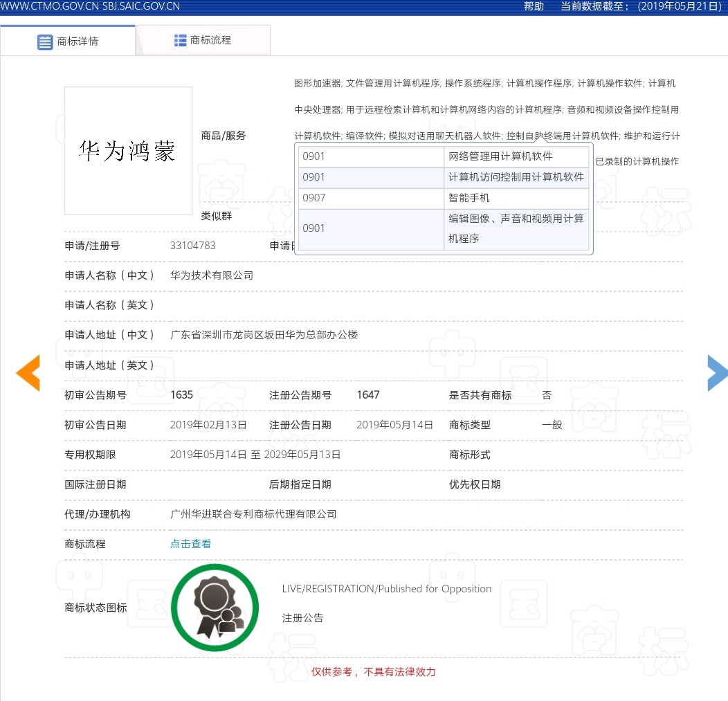Open the 帮助 help link
Viewport: 728px width, 701px height.
pyautogui.click(x=534, y=6)
